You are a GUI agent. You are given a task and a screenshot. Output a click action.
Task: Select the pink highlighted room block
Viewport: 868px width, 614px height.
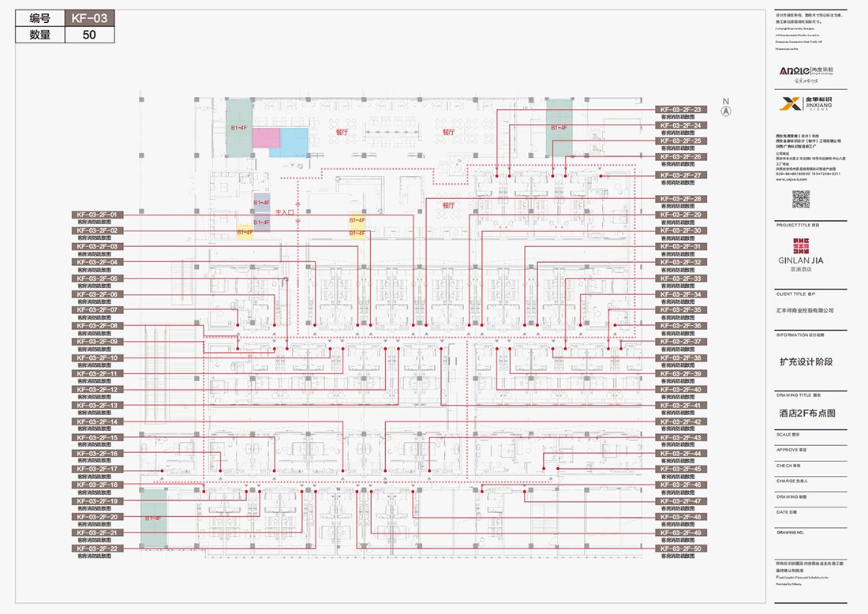266,137
